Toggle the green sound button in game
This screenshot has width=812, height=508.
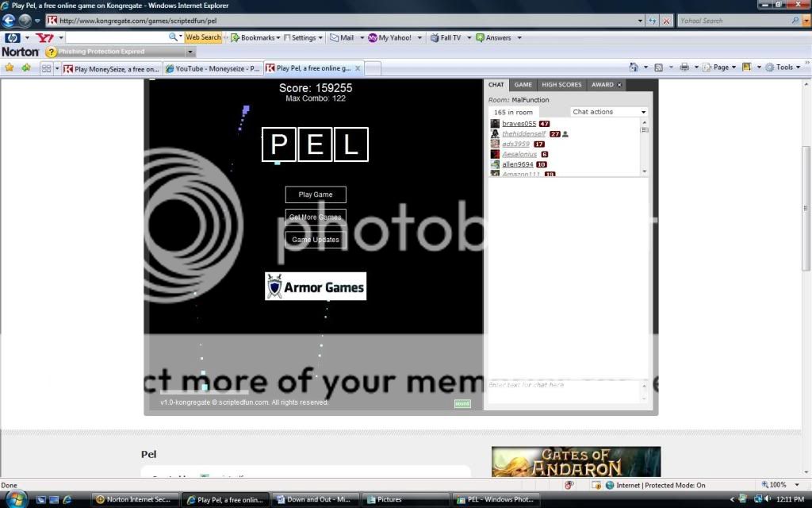pyautogui.click(x=462, y=403)
